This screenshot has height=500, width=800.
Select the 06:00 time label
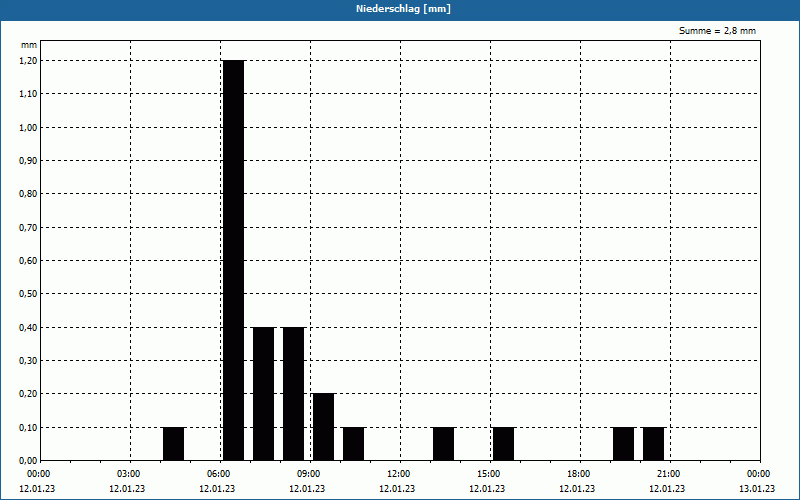coord(219,474)
